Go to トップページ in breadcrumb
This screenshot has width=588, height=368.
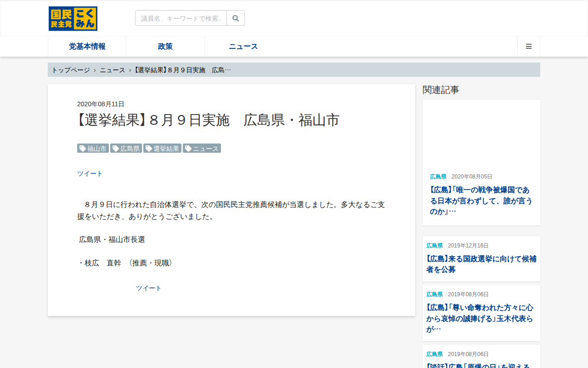[x=71, y=70]
